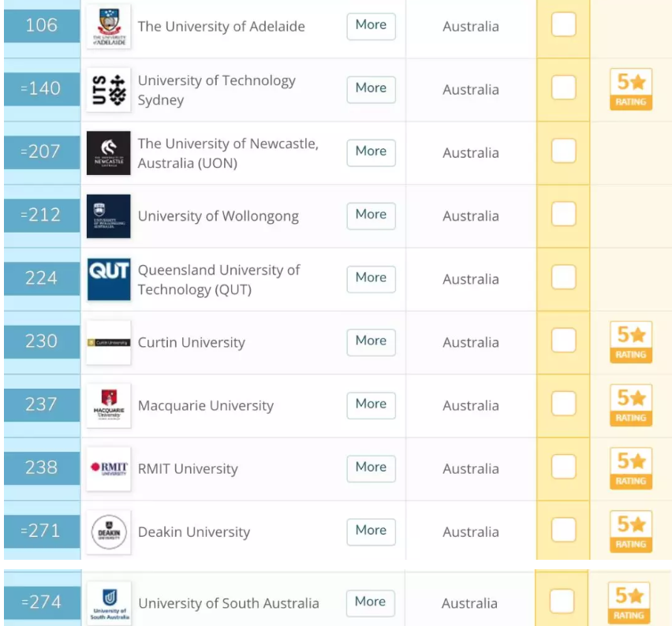Open the University of South Australia logo
Image resolution: width=672 pixels, height=626 pixels.
coord(109,603)
